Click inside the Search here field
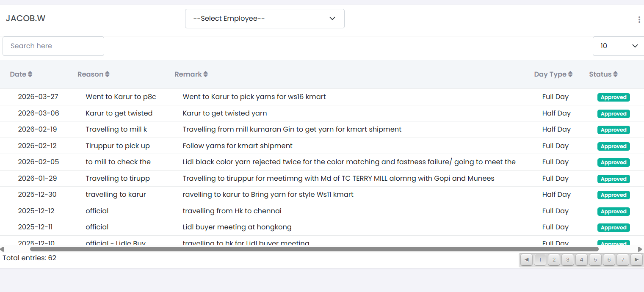 53,46
